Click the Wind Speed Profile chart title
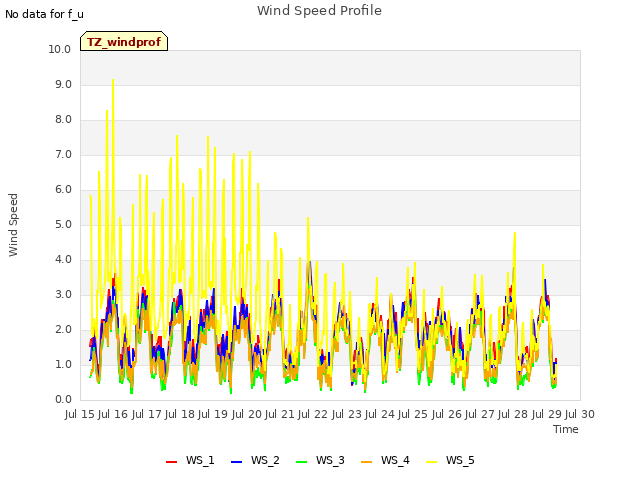Viewport: 640px width, 480px height. [x=319, y=11]
